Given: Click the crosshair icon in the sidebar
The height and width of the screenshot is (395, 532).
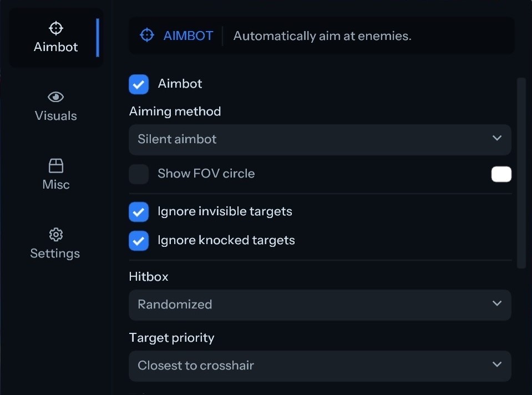Looking at the screenshot, I should click(56, 28).
